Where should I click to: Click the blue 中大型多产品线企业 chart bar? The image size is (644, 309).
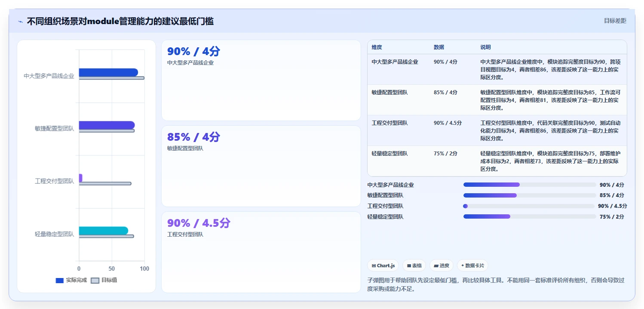(x=108, y=72)
